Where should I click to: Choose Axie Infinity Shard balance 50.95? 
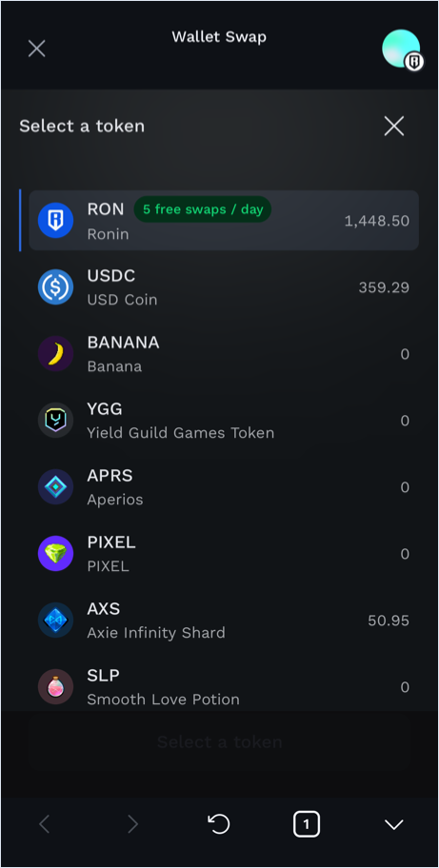point(389,621)
